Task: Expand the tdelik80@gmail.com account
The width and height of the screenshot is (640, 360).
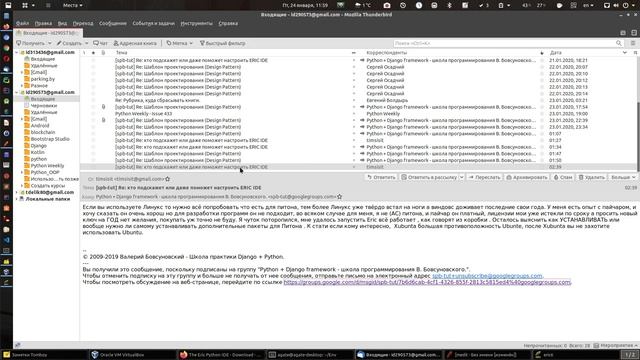Action: coord(17,192)
